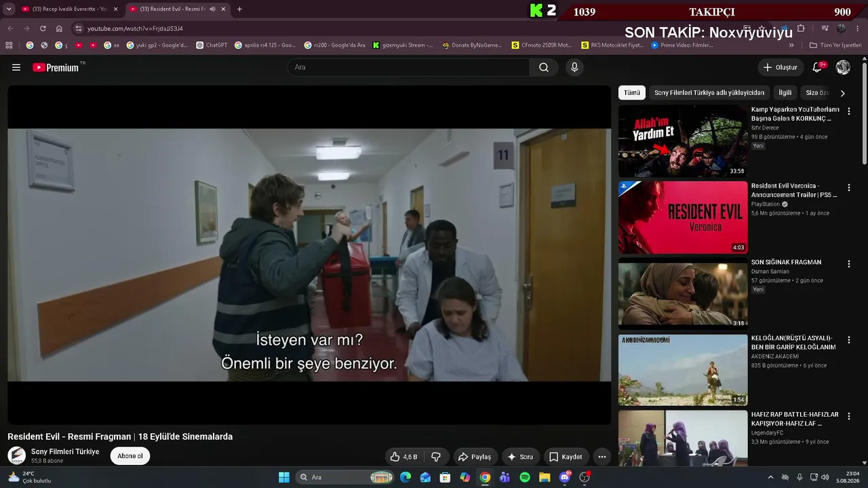This screenshot has width=868, height=488.
Task: Like the Resident Evil trailer video
Action: point(403,457)
